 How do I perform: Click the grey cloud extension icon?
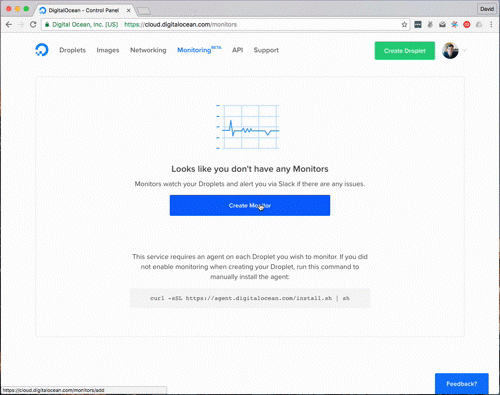(479, 24)
